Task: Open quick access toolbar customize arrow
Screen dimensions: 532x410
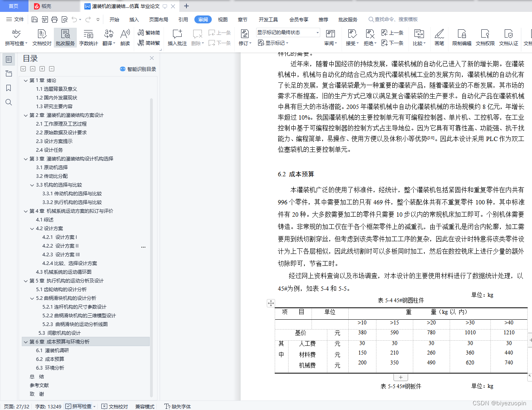Action: (x=98, y=19)
